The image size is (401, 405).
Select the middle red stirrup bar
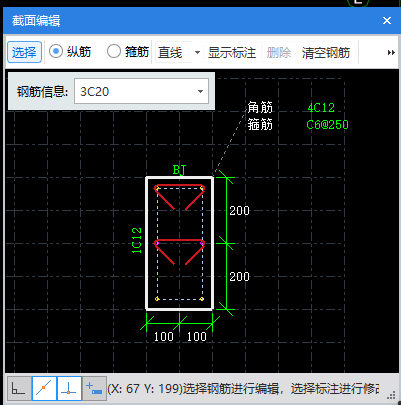click(179, 240)
